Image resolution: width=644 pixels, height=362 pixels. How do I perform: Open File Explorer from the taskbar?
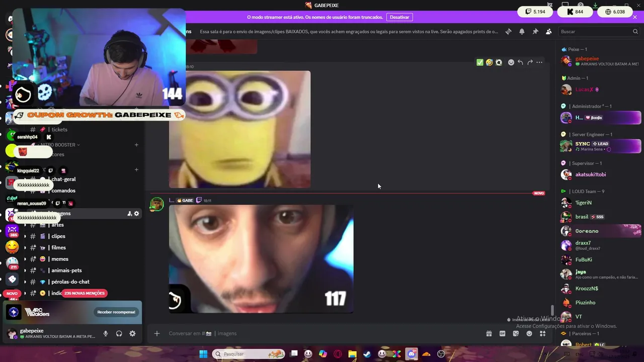pos(352,354)
